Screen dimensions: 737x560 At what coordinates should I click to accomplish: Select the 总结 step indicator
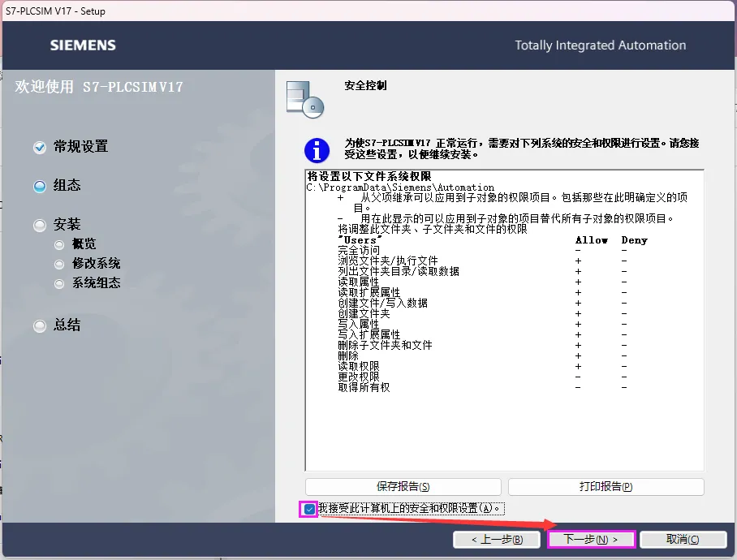click(x=40, y=326)
